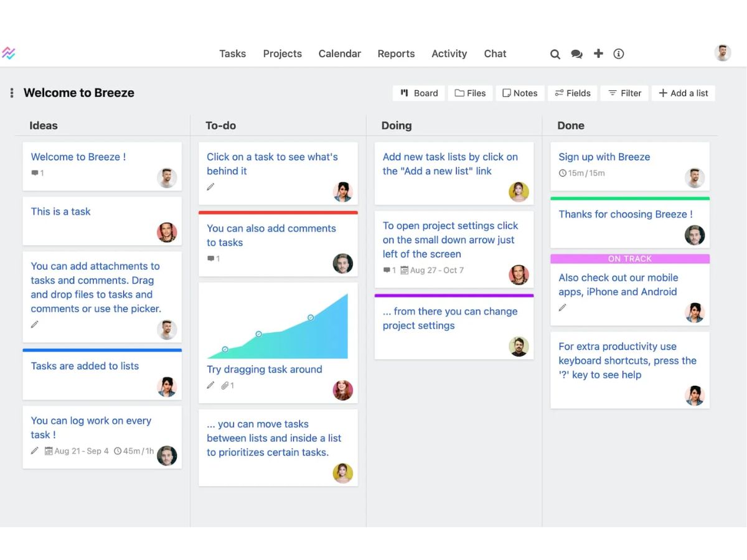Click assignee avatar on 'This is a task' card
Image resolution: width=747 pixels, height=560 pixels.
click(x=167, y=233)
